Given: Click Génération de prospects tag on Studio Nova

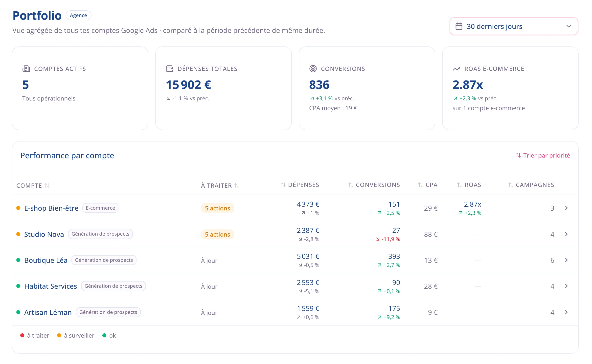Looking at the screenshot, I should [100, 234].
